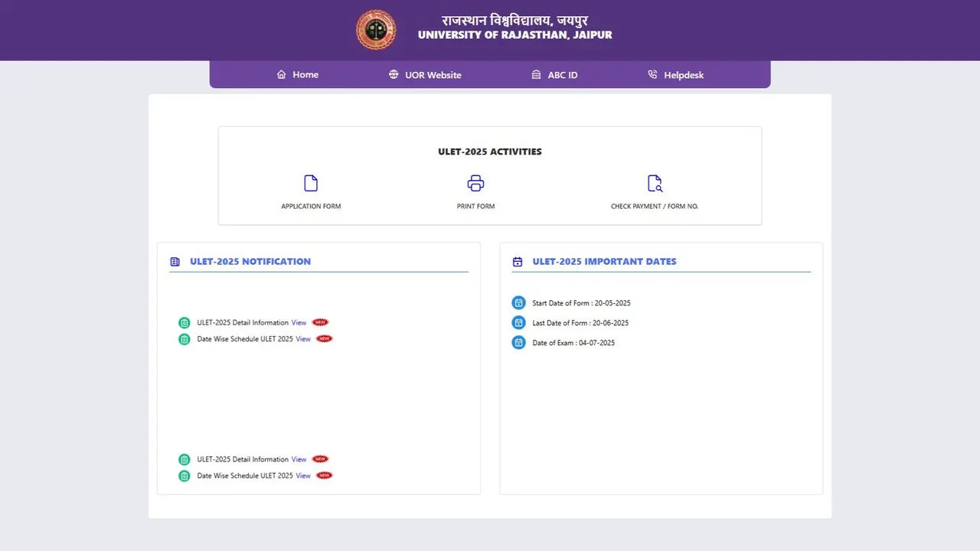The width and height of the screenshot is (980, 551).
Task: Open the Helpdesk menu item
Action: coord(684,75)
